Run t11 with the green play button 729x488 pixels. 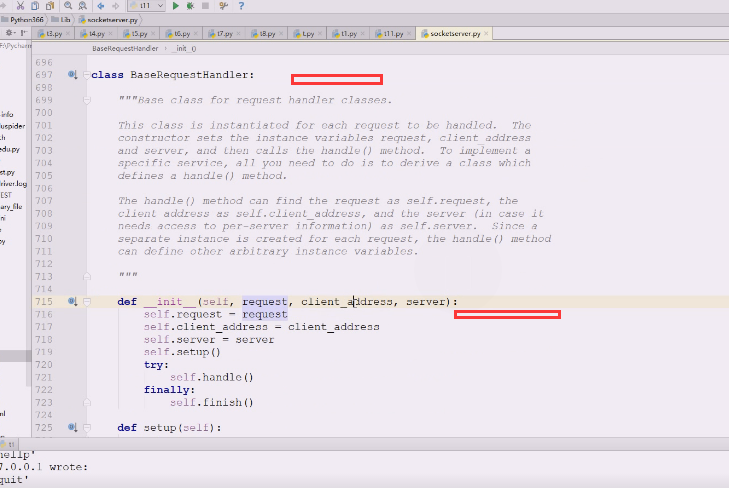(x=176, y=6)
